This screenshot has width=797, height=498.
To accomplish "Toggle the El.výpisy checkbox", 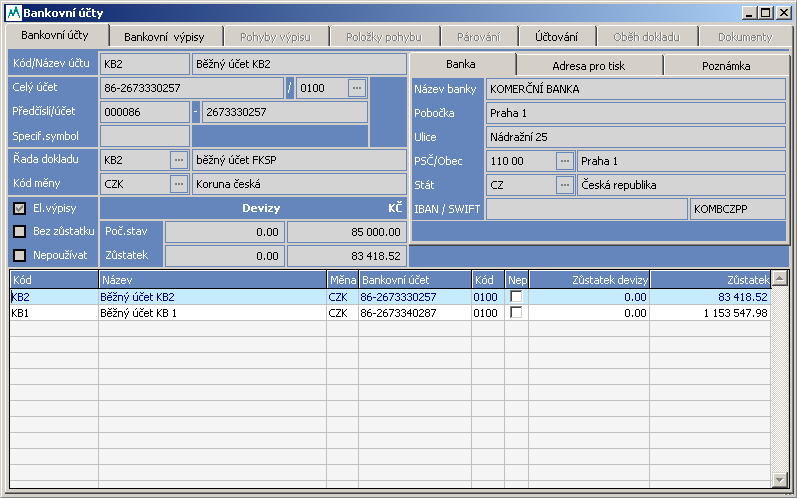I will click(19, 209).
